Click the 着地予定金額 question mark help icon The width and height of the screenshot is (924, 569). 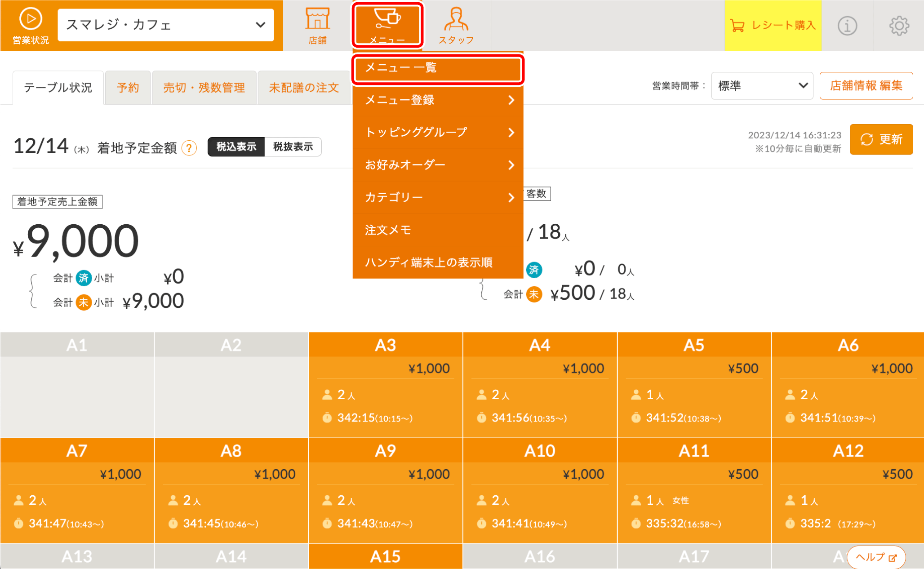tap(189, 148)
